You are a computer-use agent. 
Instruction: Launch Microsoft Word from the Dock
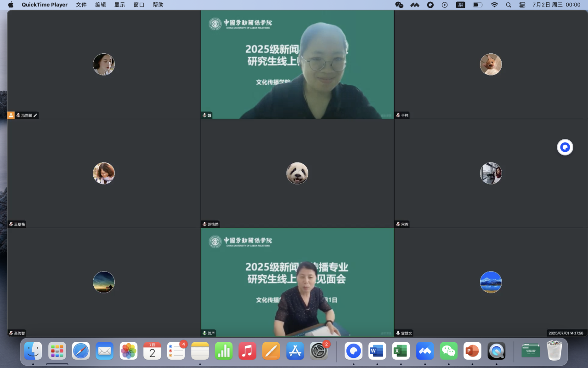pyautogui.click(x=377, y=351)
